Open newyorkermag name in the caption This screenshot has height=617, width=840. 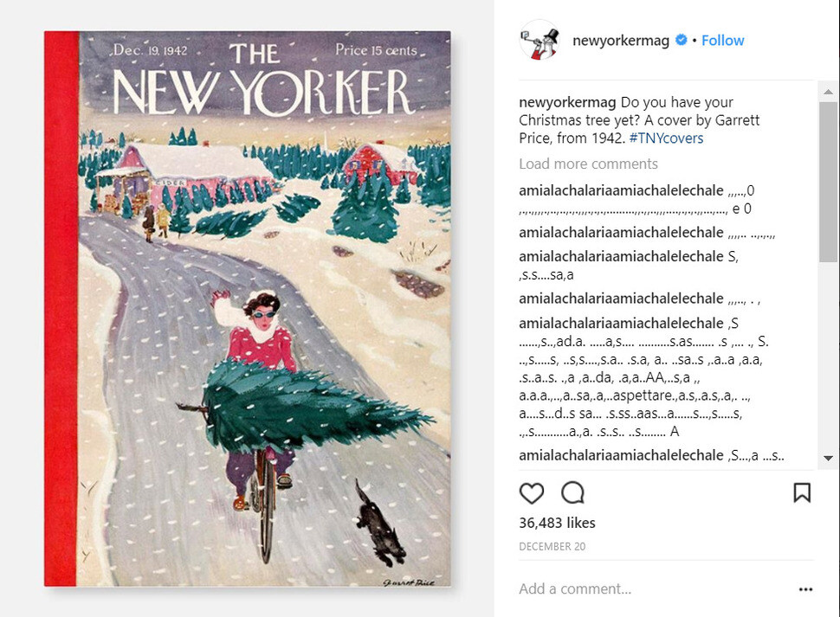pyautogui.click(x=567, y=102)
